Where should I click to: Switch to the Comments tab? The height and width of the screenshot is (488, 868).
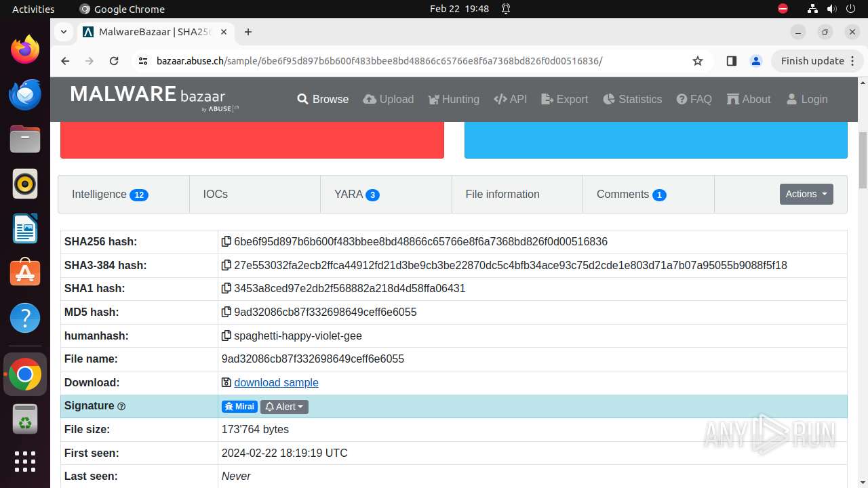pos(648,194)
